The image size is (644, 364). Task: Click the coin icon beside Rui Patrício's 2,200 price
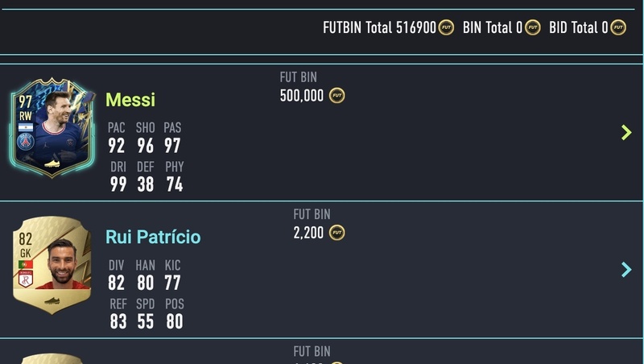(x=336, y=233)
